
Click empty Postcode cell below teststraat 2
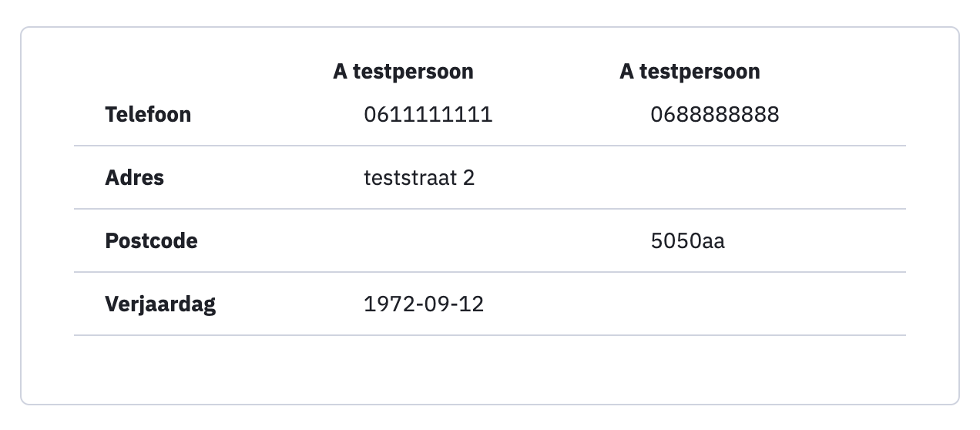click(476, 241)
